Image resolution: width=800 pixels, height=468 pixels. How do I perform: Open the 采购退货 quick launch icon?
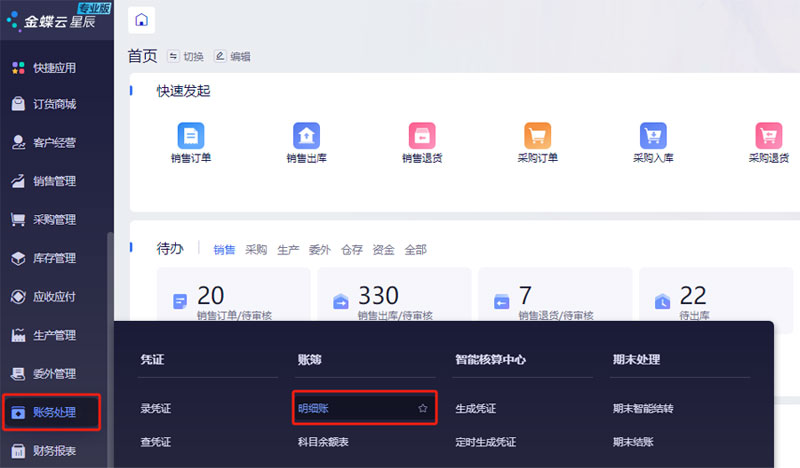pyautogui.click(x=769, y=136)
